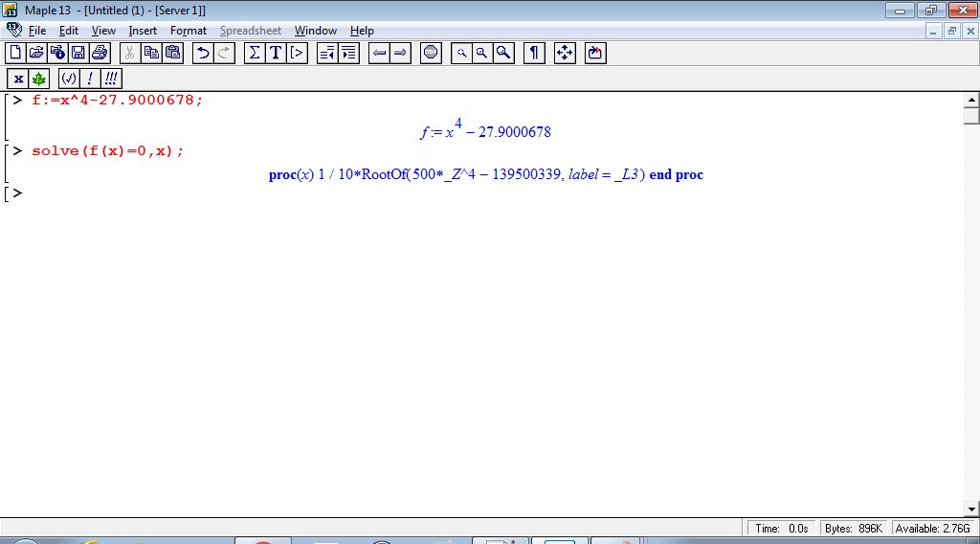The width and height of the screenshot is (980, 544).
Task: Open the Edit menu
Action: [69, 31]
